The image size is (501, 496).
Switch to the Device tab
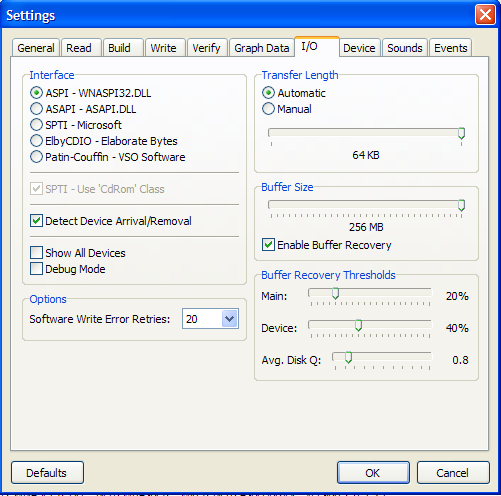[359, 48]
